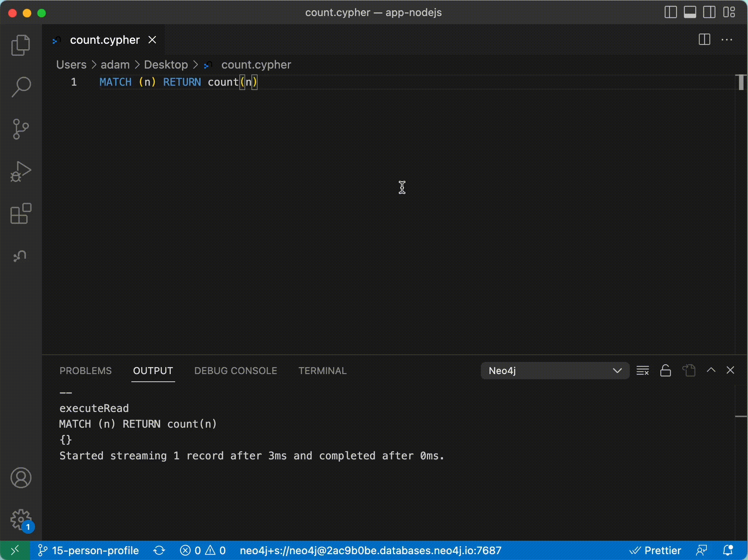This screenshot has height=560, width=748.
Task: Click count.cypher in the breadcrumb
Action: [256, 65]
